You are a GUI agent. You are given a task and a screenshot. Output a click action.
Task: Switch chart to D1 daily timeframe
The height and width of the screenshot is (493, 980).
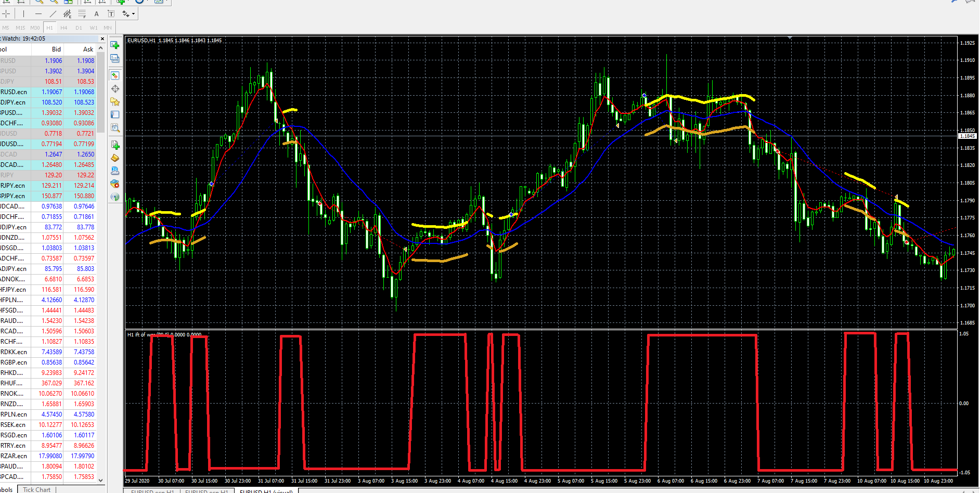click(79, 28)
